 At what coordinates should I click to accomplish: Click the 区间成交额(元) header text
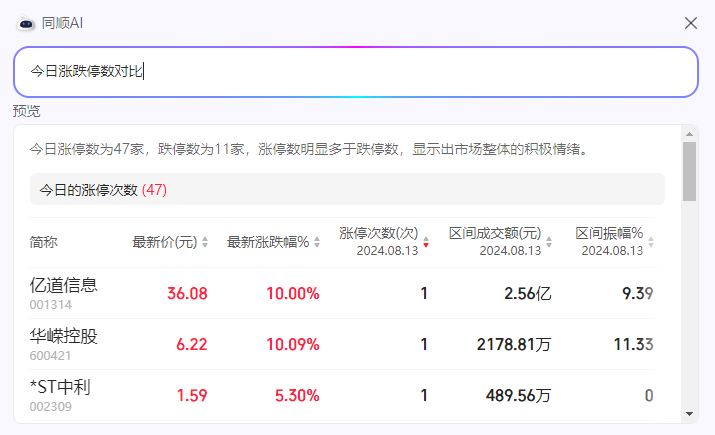tap(495, 233)
